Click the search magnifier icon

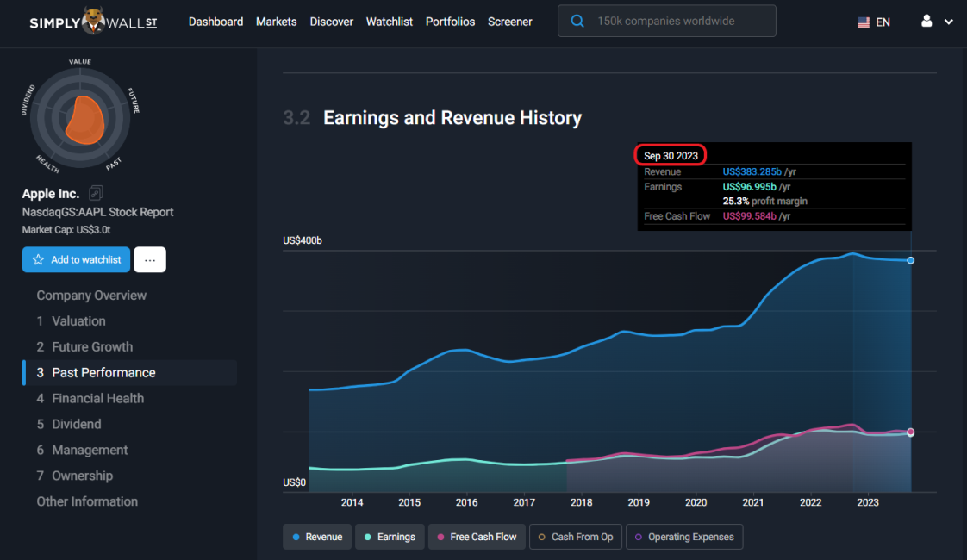click(x=577, y=21)
